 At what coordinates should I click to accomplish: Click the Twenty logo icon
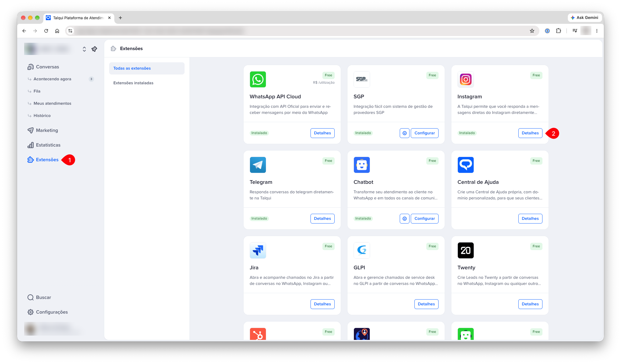[x=465, y=250]
